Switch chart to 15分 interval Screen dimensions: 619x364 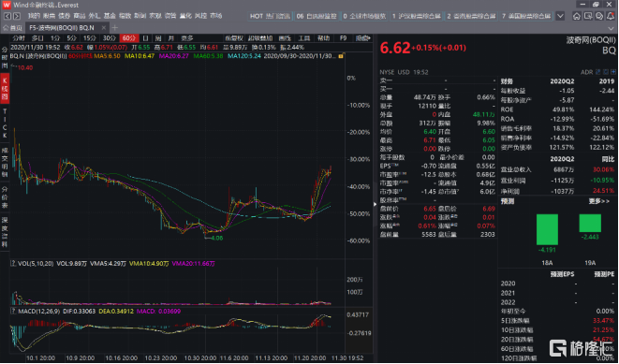coord(89,38)
